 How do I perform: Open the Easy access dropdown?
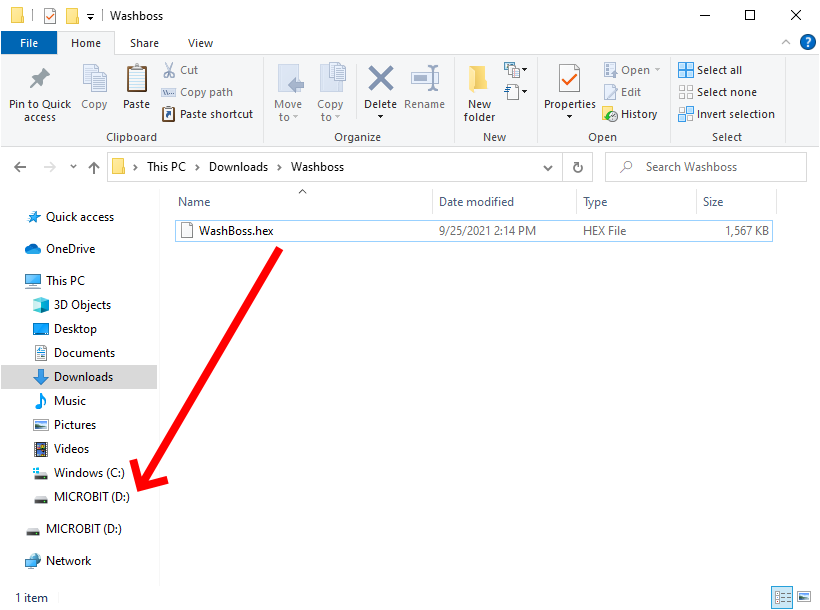tap(515, 92)
